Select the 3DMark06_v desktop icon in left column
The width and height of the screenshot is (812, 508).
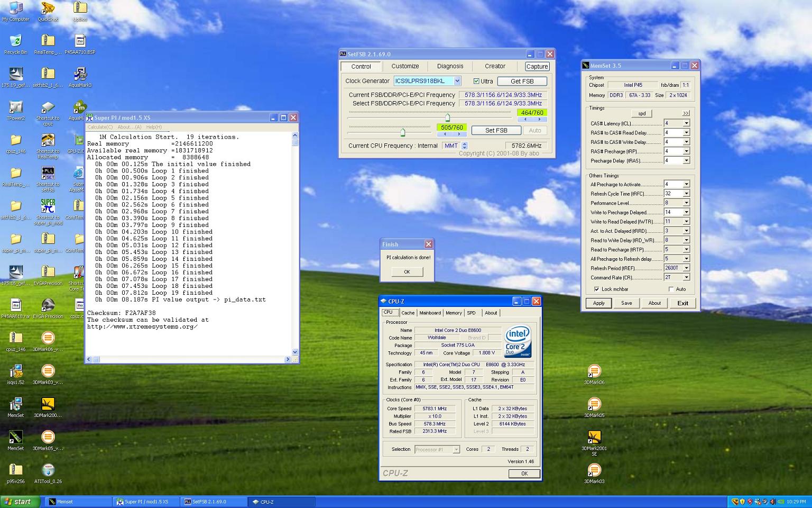point(48,341)
